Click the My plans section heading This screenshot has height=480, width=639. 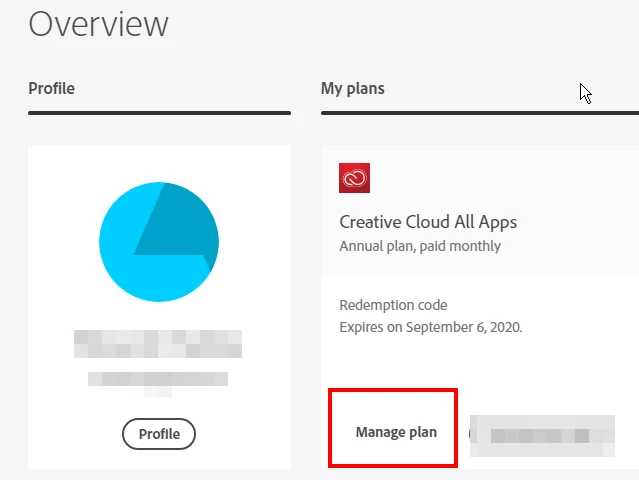353,88
